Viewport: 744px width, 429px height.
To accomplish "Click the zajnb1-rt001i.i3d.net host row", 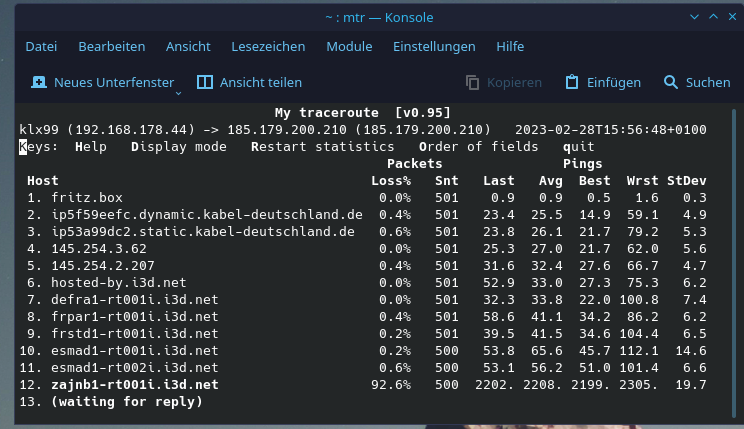I will 135,385.
